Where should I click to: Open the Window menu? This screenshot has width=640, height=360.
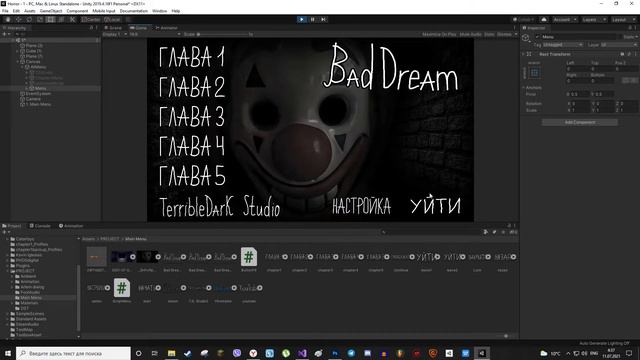pyautogui.click(x=159, y=11)
